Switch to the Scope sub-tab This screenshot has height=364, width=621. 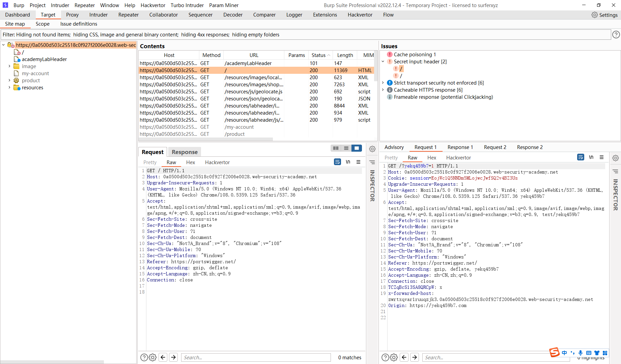click(x=43, y=24)
